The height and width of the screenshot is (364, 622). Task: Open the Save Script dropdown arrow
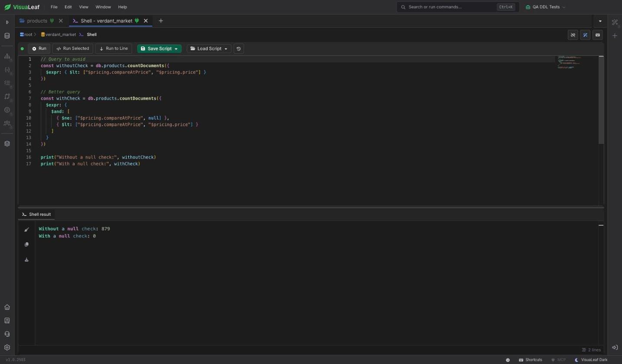point(176,49)
